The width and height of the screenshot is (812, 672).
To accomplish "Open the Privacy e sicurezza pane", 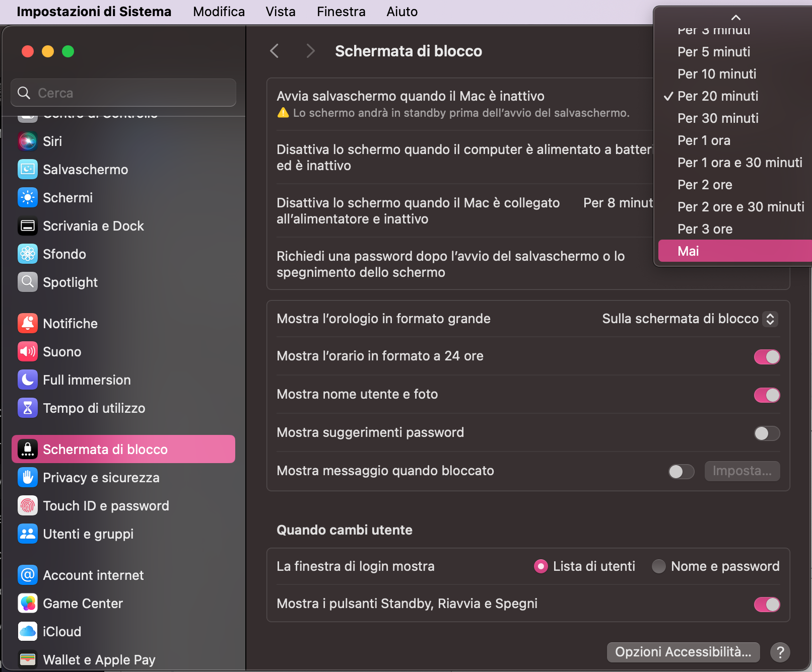I will [x=123, y=478].
